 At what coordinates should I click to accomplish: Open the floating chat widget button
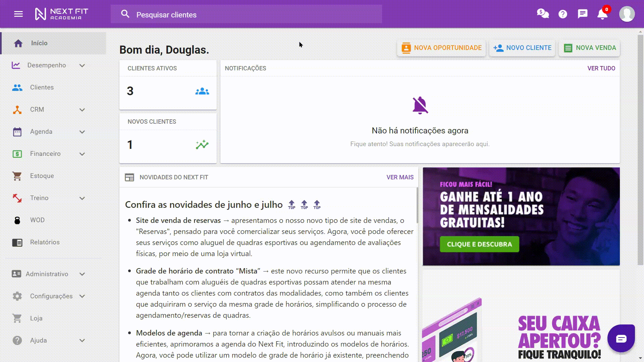pos(621,338)
